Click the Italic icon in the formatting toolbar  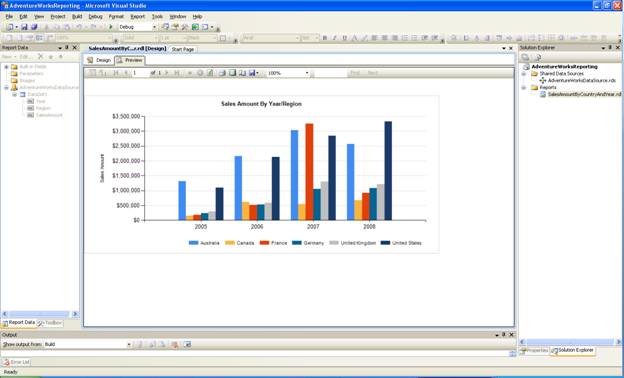coord(335,38)
